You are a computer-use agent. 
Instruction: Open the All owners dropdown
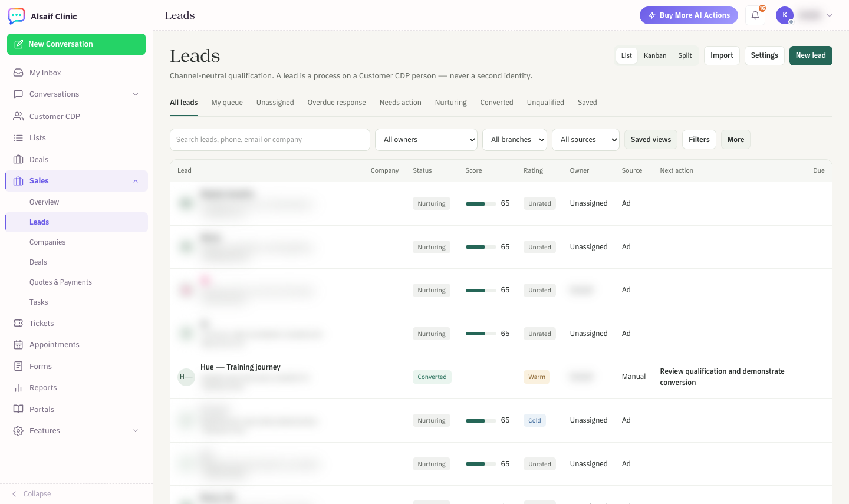point(426,140)
